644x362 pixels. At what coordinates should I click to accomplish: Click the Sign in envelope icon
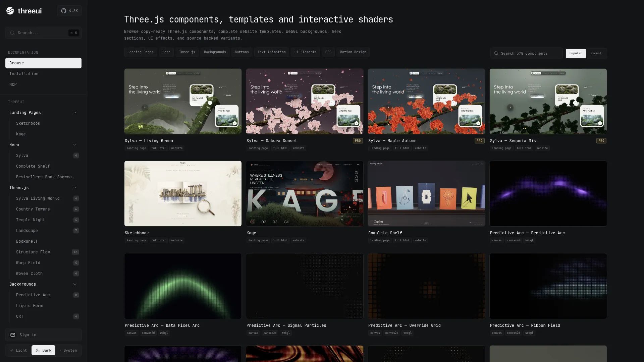tap(13, 335)
